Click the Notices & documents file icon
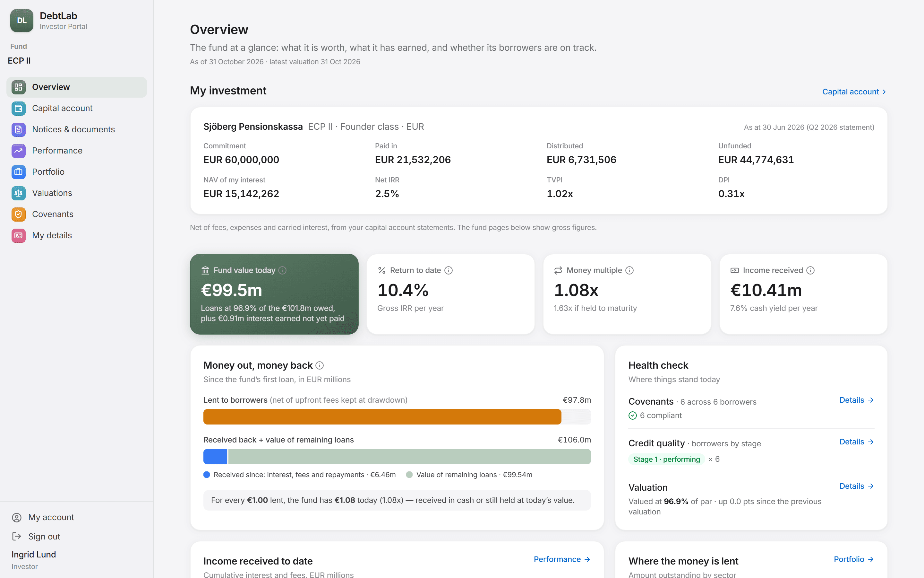The height and width of the screenshot is (578, 924). coord(18,130)
